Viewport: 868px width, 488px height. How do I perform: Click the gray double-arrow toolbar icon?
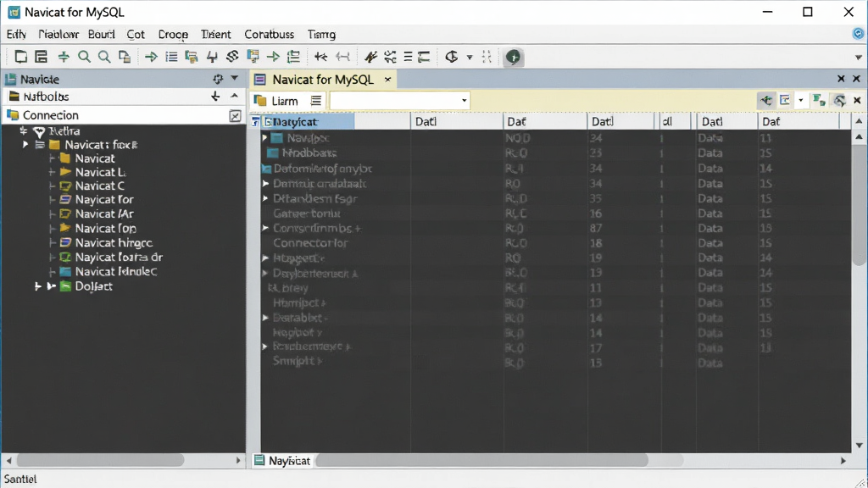342,57
